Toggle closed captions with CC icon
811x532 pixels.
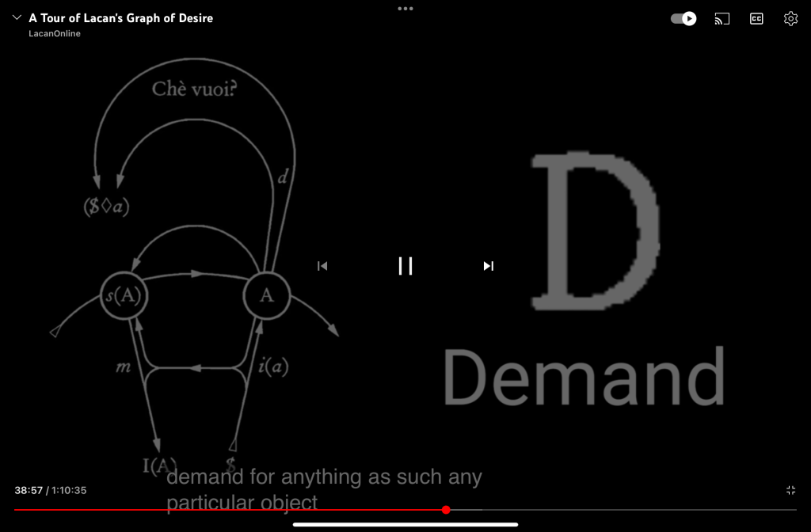pos(756,19)
